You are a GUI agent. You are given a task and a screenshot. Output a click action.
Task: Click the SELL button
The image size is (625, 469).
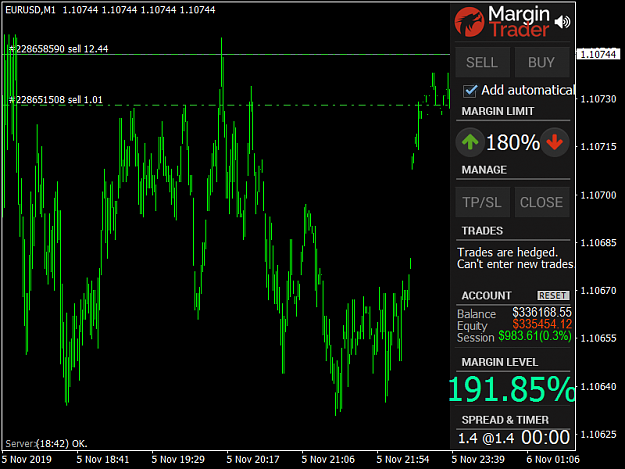pos(482,62)
